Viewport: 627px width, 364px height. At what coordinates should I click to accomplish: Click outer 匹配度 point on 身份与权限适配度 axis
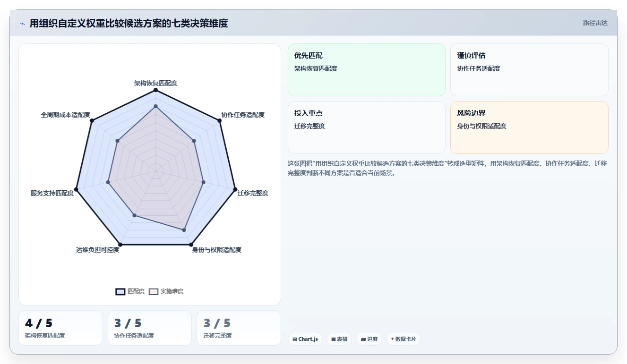pos(191,245)
